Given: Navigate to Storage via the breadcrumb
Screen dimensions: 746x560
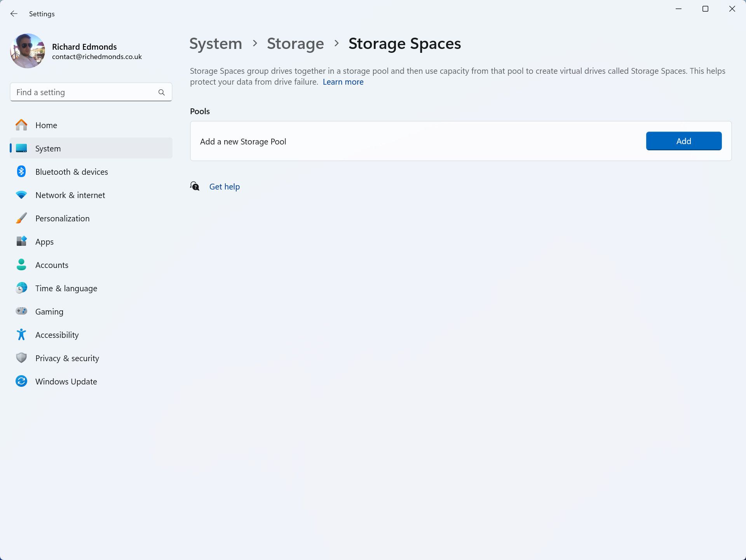Looking at the screenshot, I should click(x=295, y=43).
